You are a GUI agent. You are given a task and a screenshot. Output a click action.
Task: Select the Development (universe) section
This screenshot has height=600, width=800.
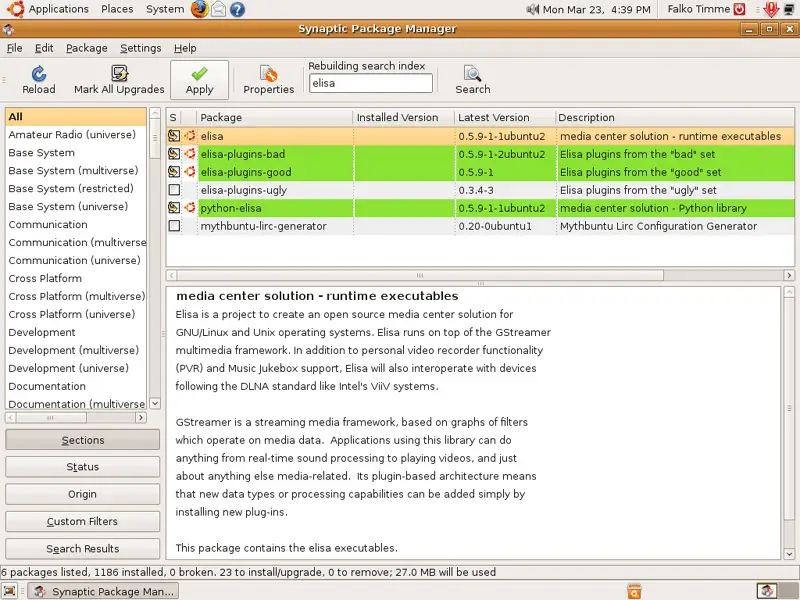point(76,368)
